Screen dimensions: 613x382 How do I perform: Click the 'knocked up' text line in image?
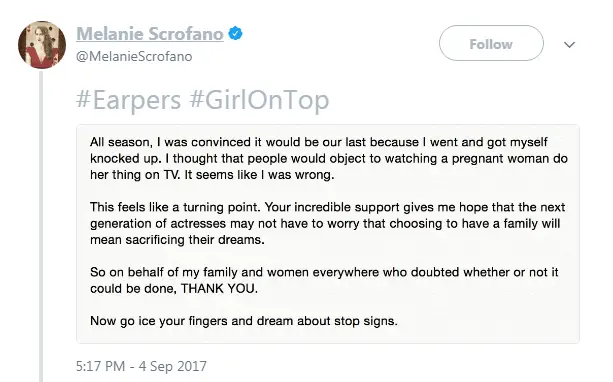click(329, 158)
